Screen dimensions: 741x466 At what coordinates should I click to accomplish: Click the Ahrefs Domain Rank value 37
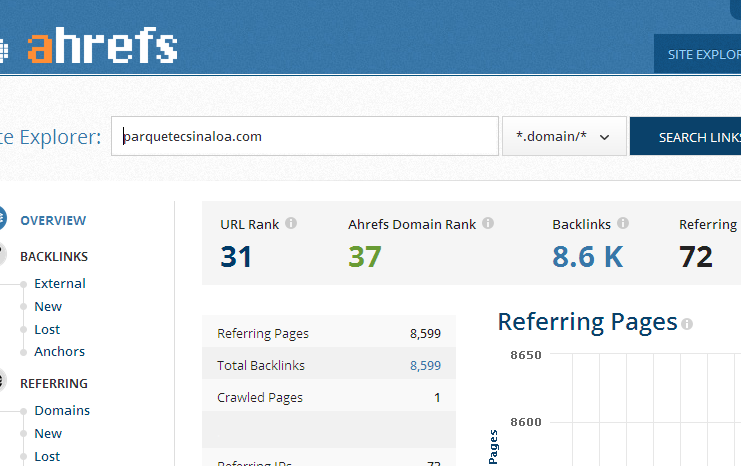tap(365, 257)
